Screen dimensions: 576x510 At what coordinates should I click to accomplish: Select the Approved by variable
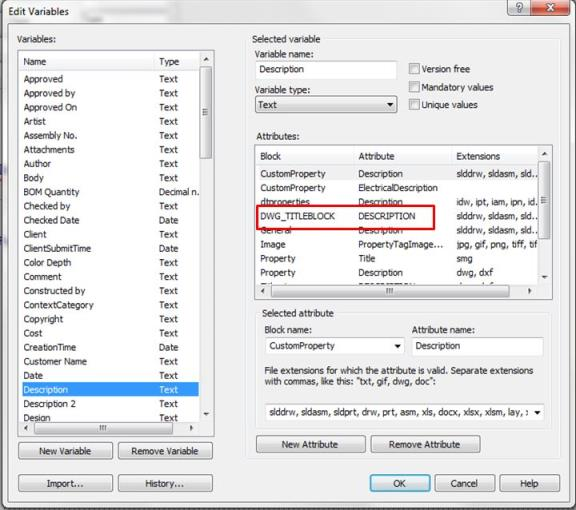pos(110,93)
